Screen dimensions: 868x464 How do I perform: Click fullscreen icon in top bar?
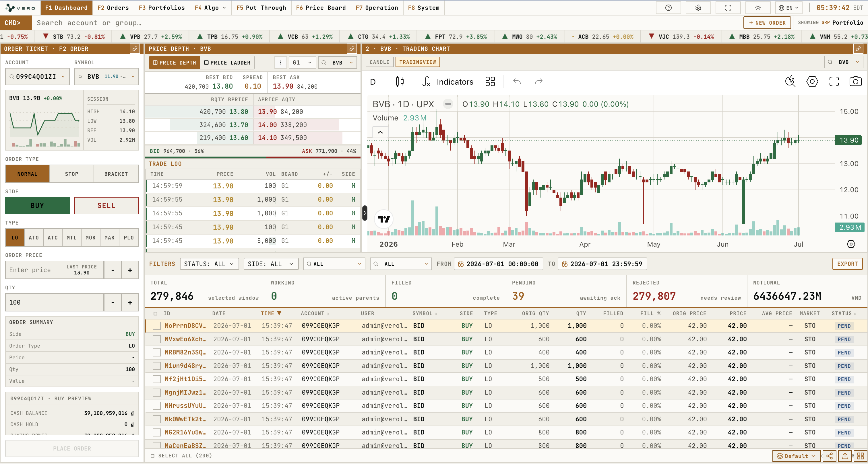click(728, 8)
